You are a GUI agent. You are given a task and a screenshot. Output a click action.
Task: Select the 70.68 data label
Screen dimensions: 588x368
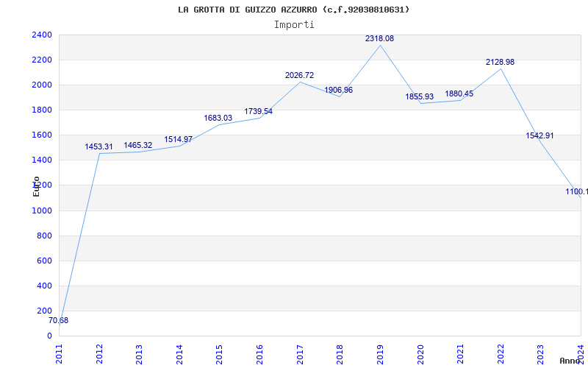point(59,320)
